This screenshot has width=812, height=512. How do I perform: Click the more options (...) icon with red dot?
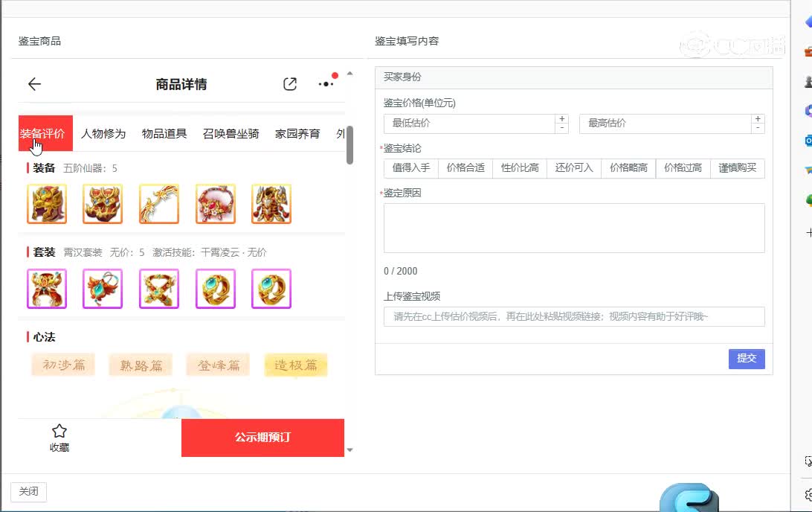coord(325,84)
